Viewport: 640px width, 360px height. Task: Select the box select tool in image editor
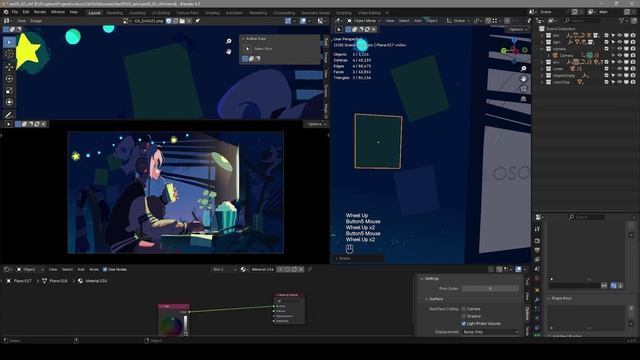[x=9, y=42]
